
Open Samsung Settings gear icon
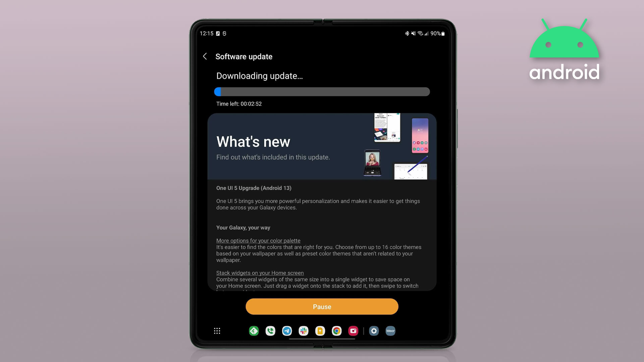(373, 330)
